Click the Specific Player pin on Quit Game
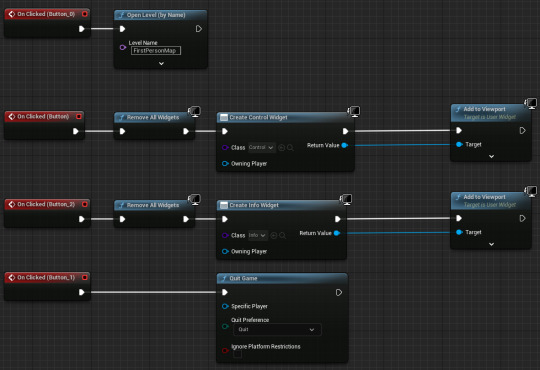The height and width of the screenshot is (370, 540). point(225,306)
